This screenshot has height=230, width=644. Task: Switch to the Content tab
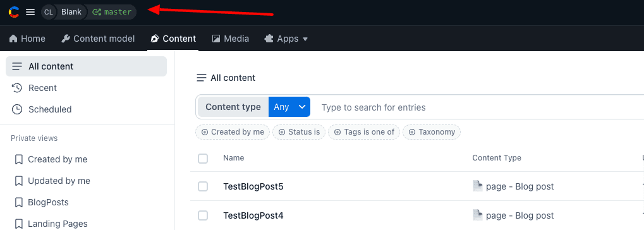pyautogui.click(x=173, y=39)
